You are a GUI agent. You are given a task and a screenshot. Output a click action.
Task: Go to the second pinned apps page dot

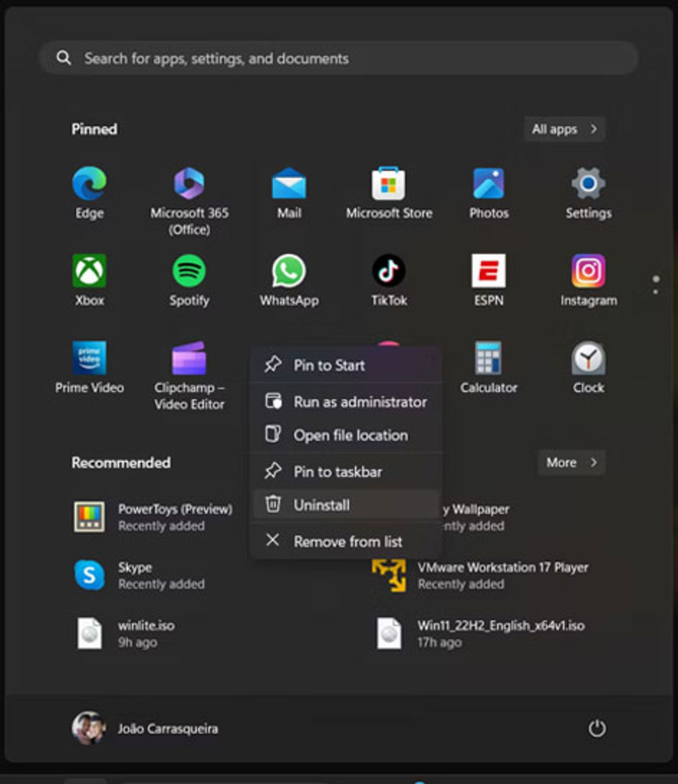click(x=656, y=292)
